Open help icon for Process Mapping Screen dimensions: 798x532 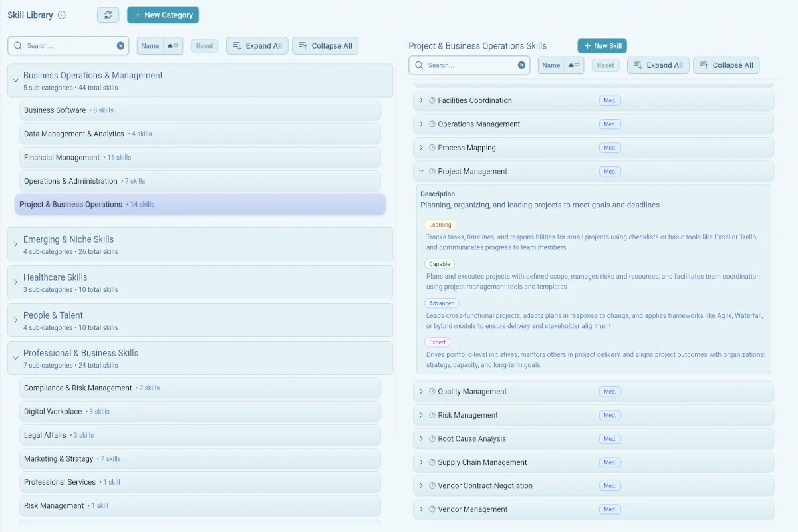click(432, 148)
